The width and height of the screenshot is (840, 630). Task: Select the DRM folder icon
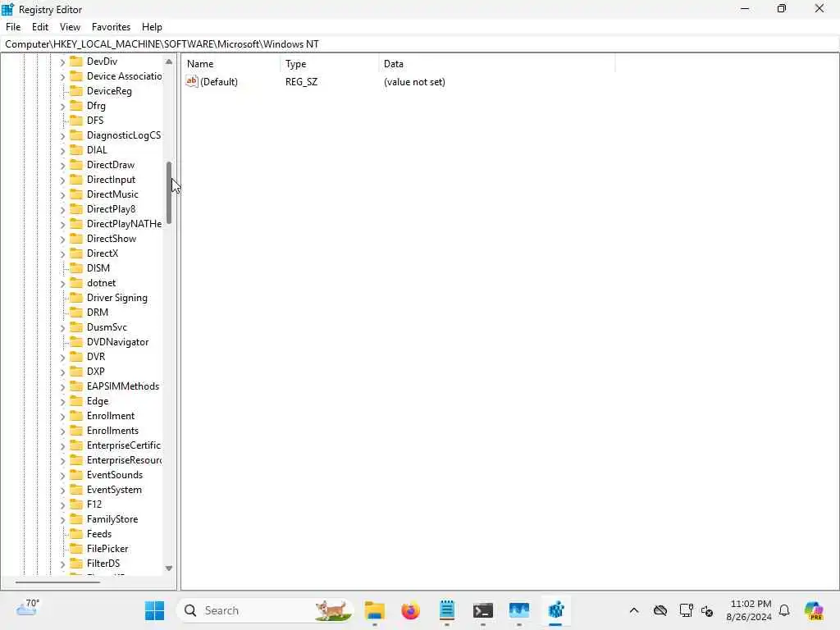(x=76, y=312)
